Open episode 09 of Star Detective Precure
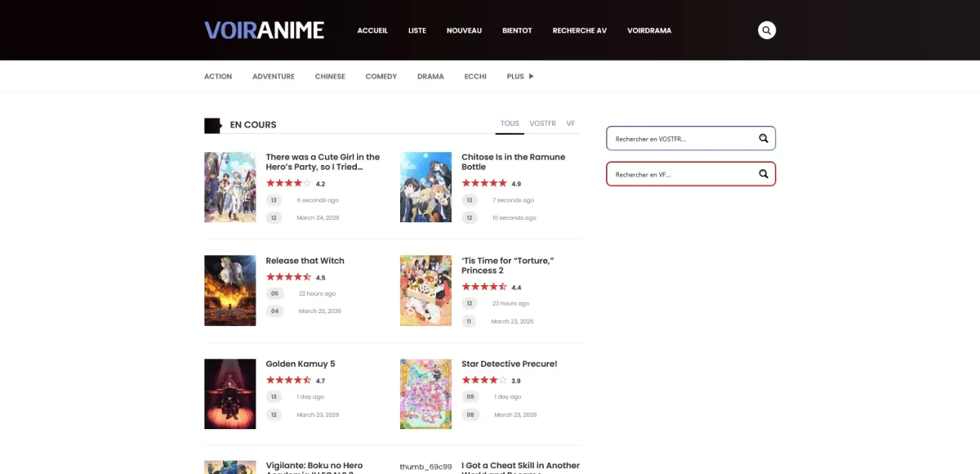 point(470,396)
